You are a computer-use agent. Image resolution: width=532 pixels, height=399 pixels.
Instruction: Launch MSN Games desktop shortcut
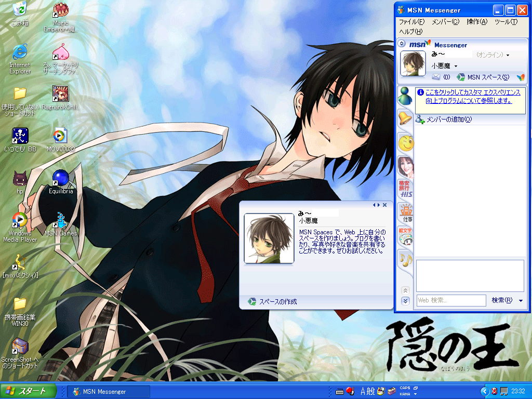tap(61, 220)
